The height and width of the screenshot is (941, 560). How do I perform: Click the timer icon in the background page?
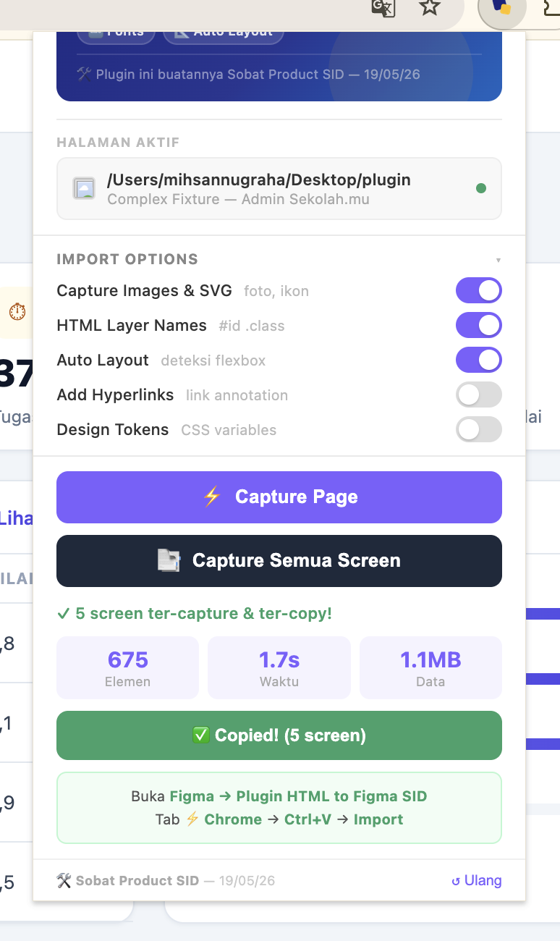pyautogui.click(x=17, y=312)
